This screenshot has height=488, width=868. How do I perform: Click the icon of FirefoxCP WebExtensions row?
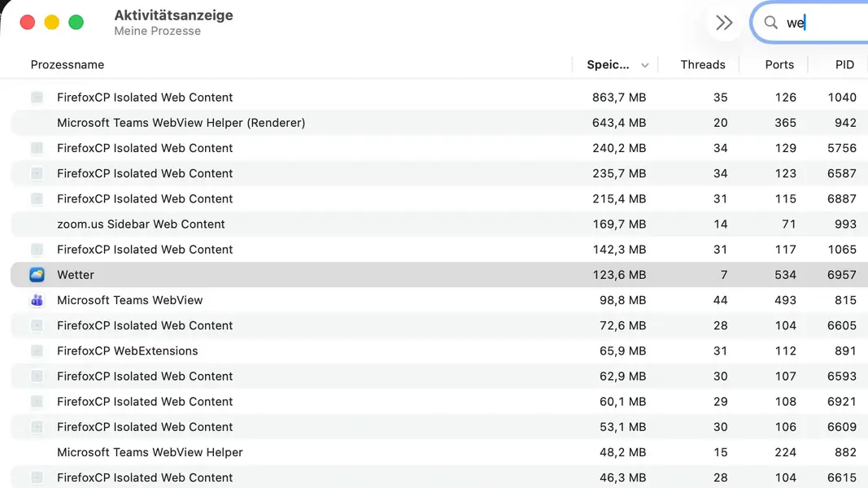tap(37, 351)
